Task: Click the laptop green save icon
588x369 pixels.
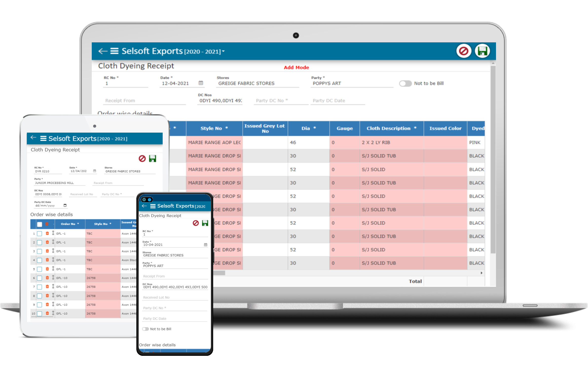Action: (482, 51)
